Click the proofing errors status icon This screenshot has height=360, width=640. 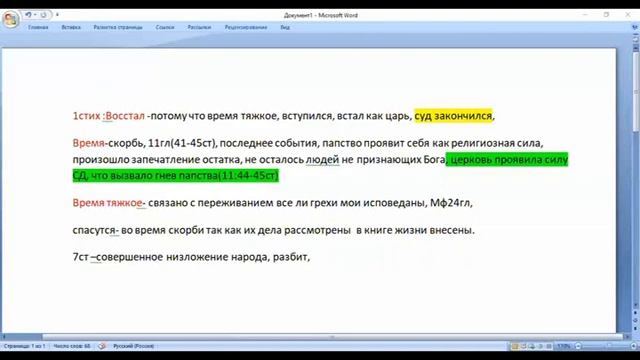102,346
